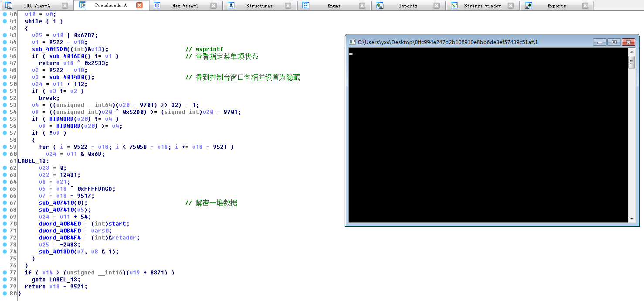Select function name sub_4014D0 on line 49
644x301 pixels.
coord(67,77)
